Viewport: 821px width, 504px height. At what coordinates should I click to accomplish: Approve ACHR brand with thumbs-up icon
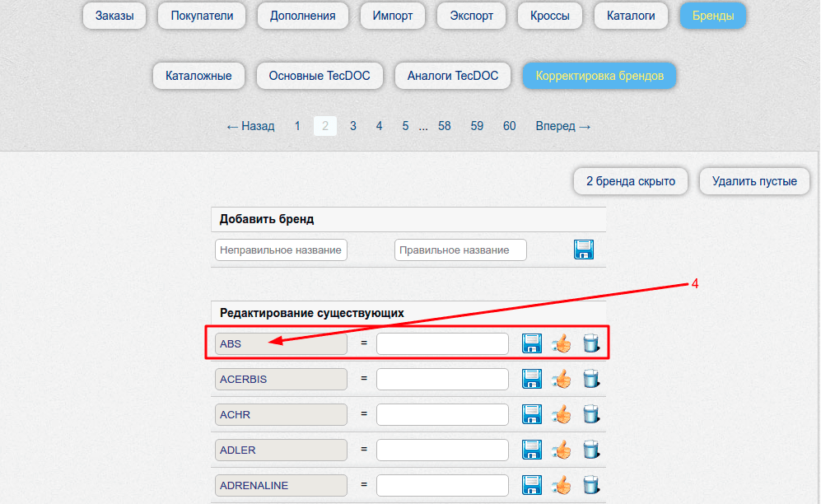click(562, 414)
